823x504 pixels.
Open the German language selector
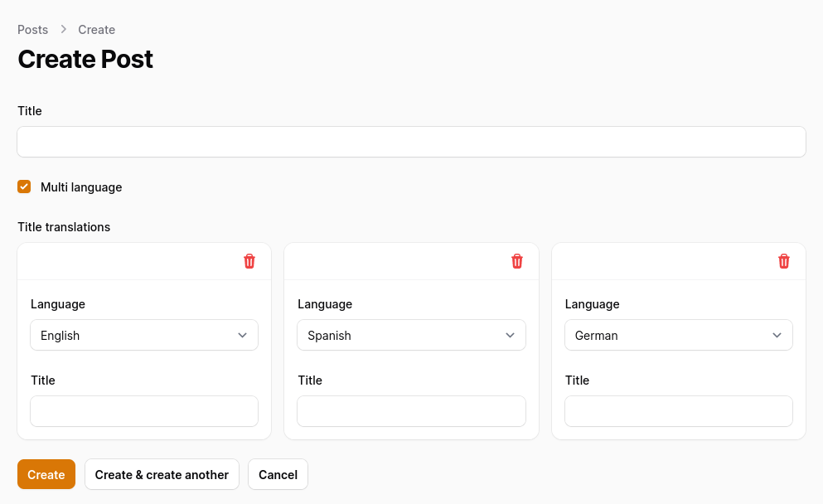[x=678, y=336]
